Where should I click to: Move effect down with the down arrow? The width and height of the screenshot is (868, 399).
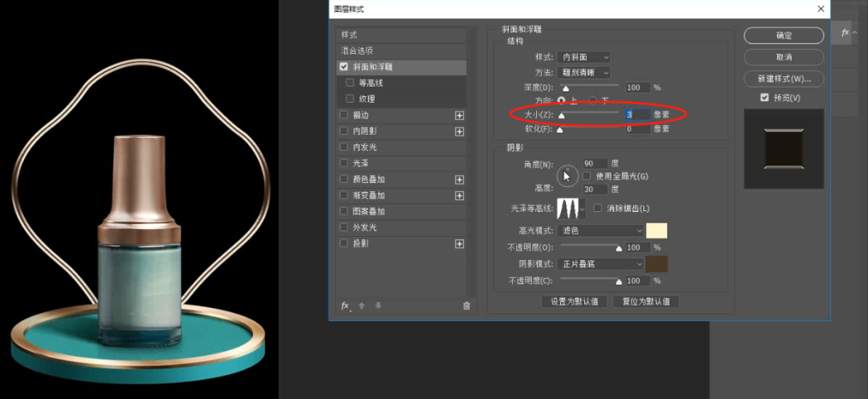(378, 306)
